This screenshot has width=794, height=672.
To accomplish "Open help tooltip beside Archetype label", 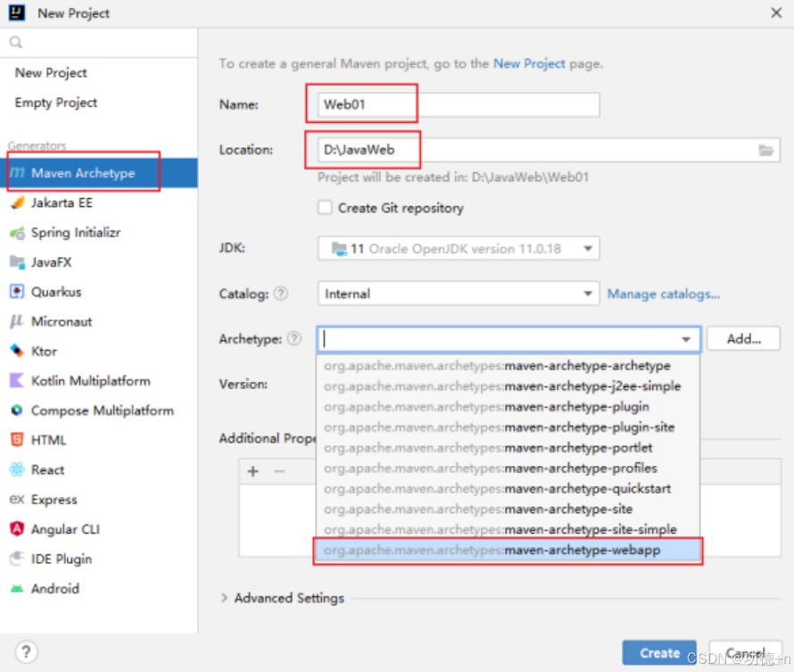I will click(x=294, y=338).
